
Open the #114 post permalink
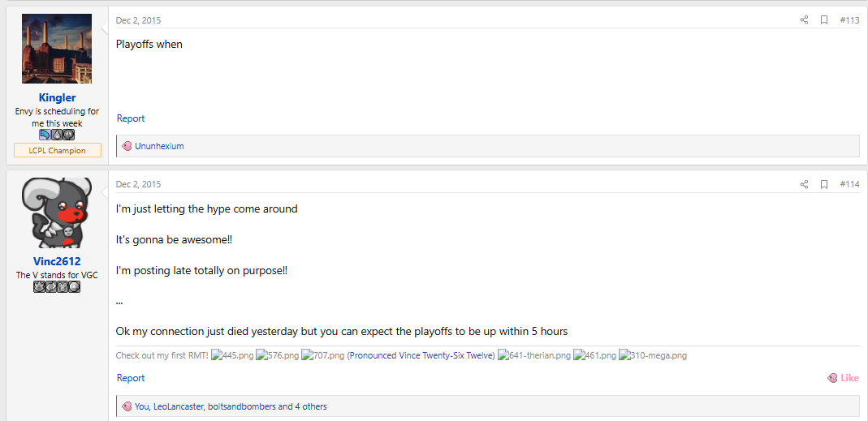click(849, 185)
